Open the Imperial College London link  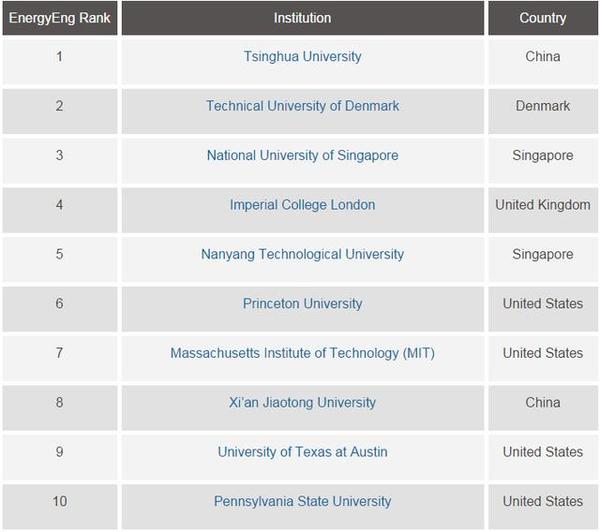pyautogui.click(x=302, y=205)
